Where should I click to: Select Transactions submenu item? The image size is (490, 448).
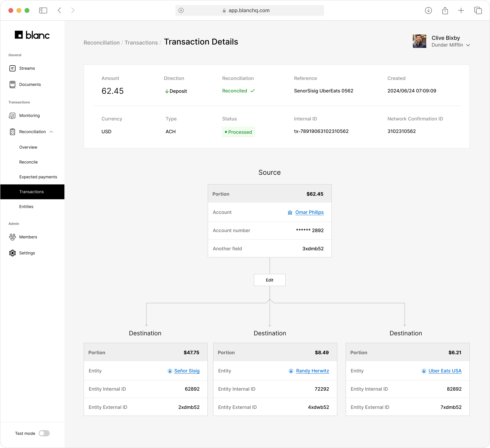click(x=32, y=192)
